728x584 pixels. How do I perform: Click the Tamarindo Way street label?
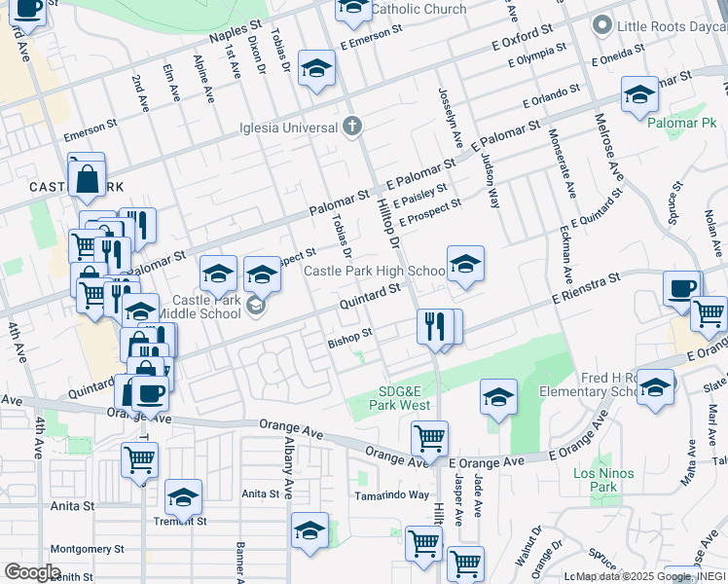click(x=392, y=495)
